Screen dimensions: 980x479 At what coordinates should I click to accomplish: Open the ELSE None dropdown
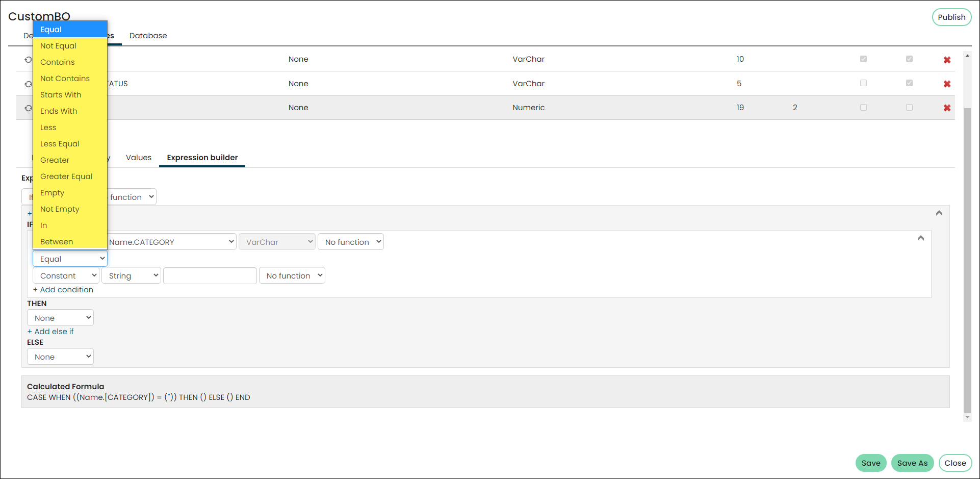tap(60, 357)
